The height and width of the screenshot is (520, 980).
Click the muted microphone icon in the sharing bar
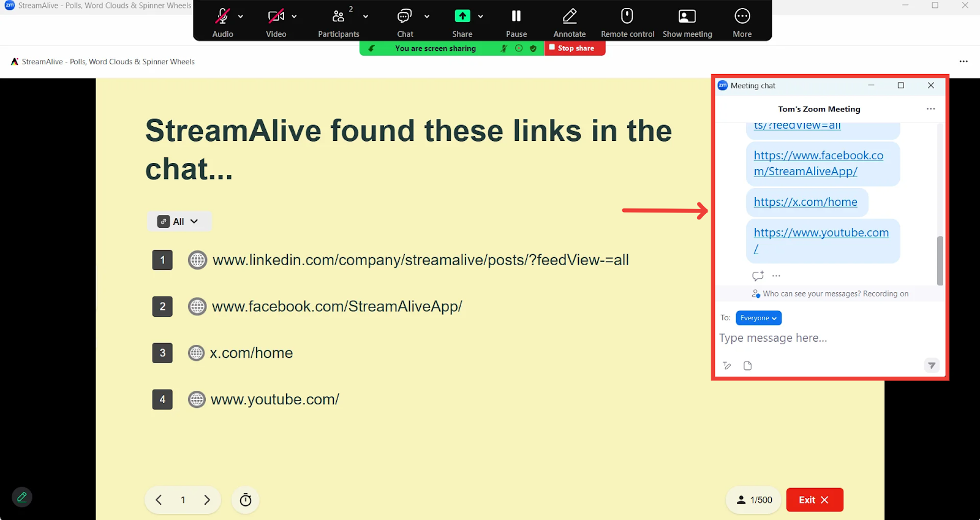pyautogui.click(x=504, y=48)
